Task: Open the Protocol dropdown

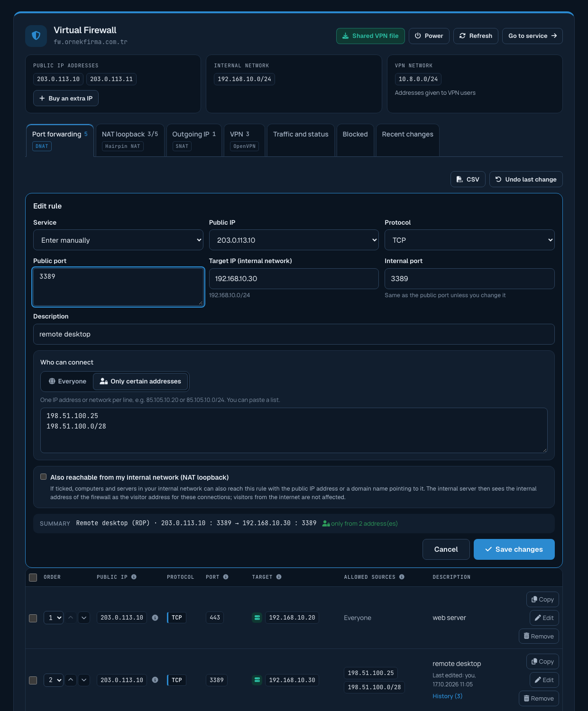Action: (x=469, y=240)
